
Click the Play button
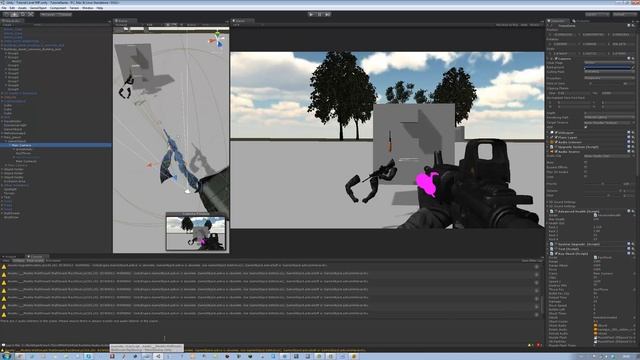click(311, 14)
